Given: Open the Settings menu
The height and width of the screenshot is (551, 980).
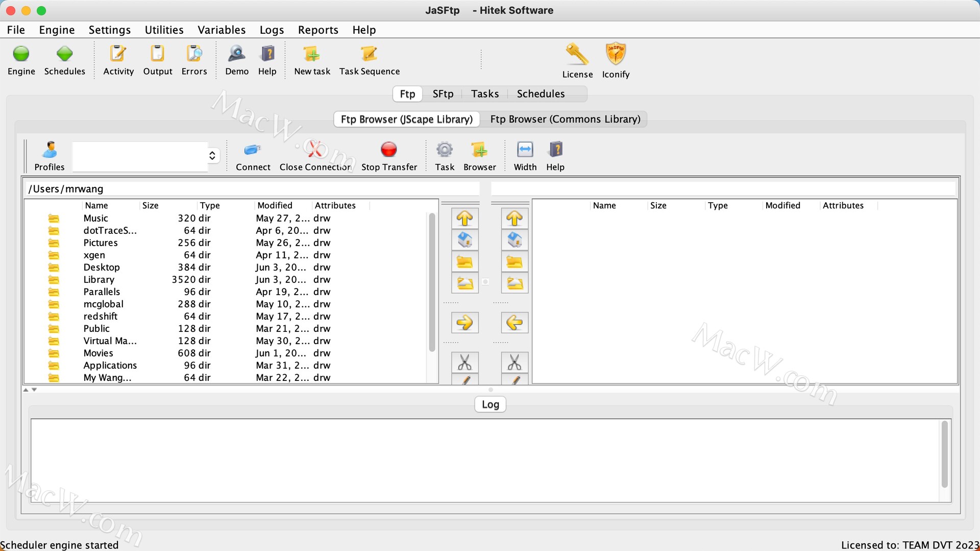Looking at the screenshot, I should point(110,30).
